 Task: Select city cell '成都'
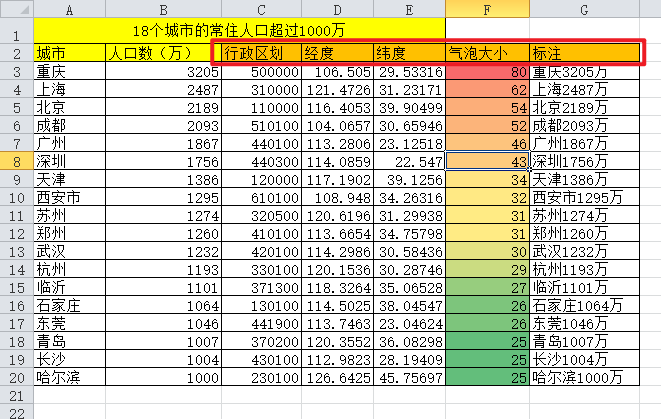(x=70, y=125)
